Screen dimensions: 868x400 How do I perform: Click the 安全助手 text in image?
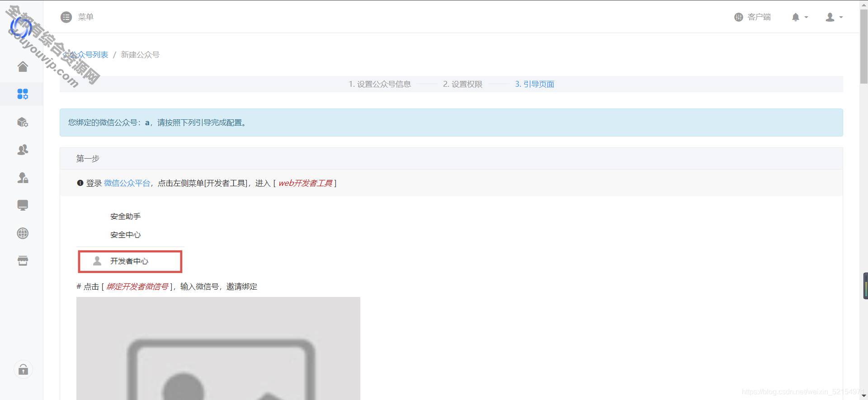pos(125,216)
